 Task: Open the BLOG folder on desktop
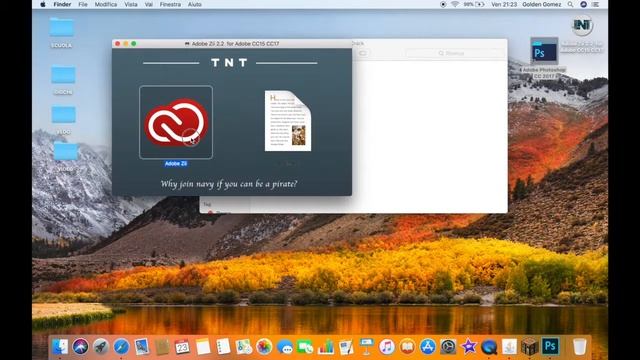(x=63, y=115)
